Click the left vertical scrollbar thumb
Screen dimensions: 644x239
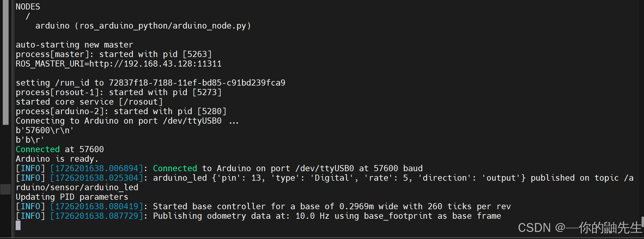(x=6, y=62)
